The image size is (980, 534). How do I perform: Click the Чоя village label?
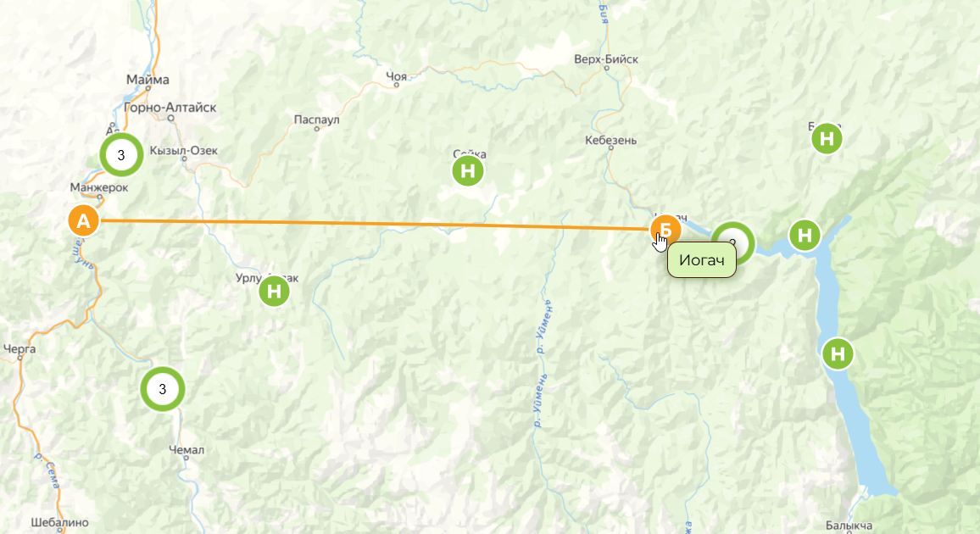(396, 76)
